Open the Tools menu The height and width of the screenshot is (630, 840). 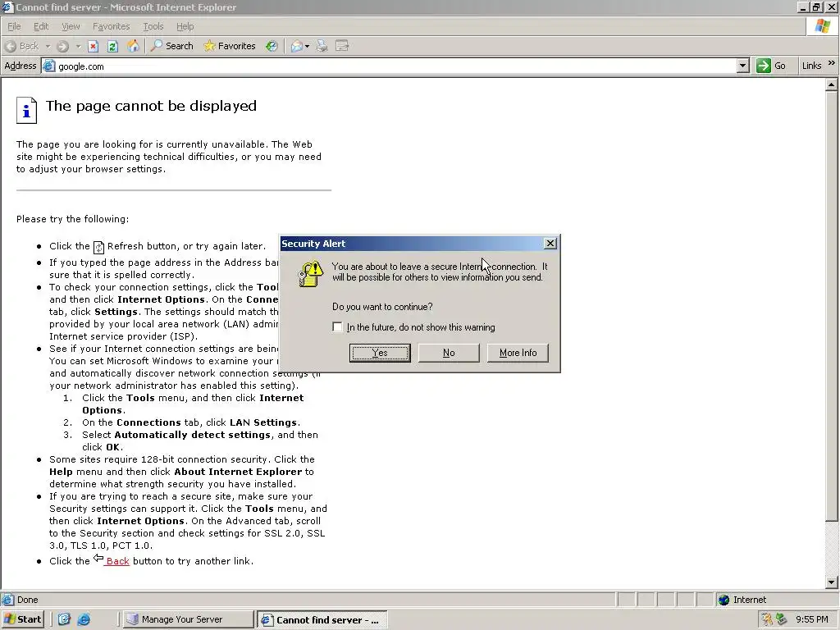click(153, 26)
